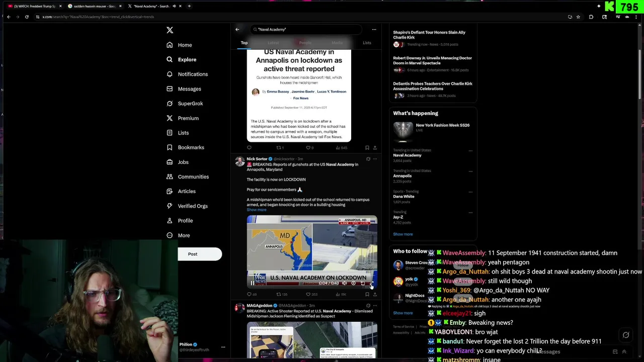The width and height of the screenshot is (644, 362).
Task: Open options for Annapolis trend
Action: pyautogui.click(x=470, y=171)
